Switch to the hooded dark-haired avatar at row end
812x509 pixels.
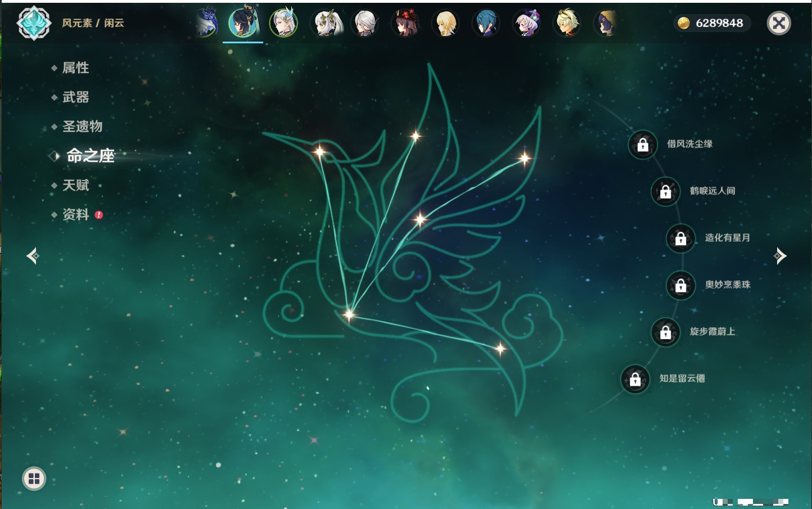[x=606, y=23]
